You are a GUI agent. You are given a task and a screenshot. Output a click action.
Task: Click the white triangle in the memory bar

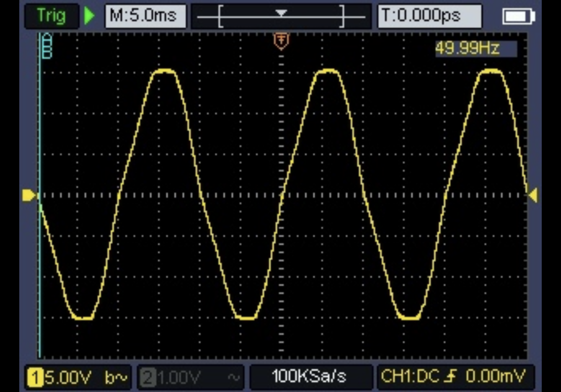tap(281, 13)
